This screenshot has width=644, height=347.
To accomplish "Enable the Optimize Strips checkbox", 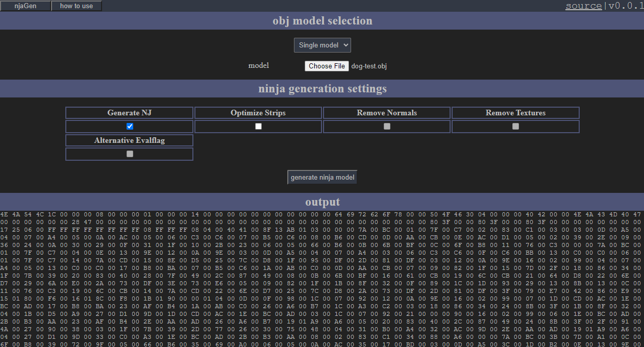I will coord(258,126).
